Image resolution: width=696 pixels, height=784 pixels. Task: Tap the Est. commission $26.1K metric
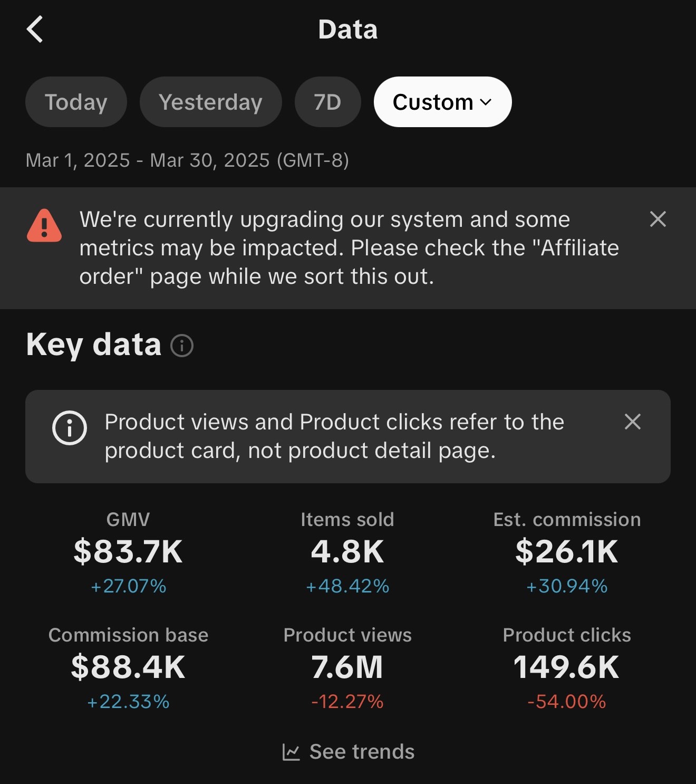[567, 552]
